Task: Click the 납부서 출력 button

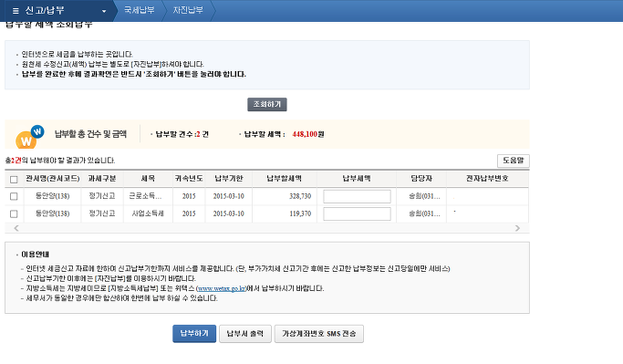Action: click(245, 333)
